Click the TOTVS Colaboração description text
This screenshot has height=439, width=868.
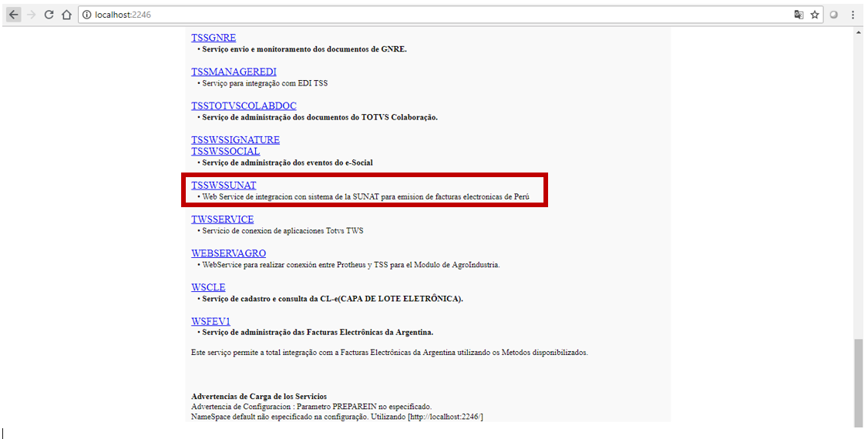click(320, 117)
